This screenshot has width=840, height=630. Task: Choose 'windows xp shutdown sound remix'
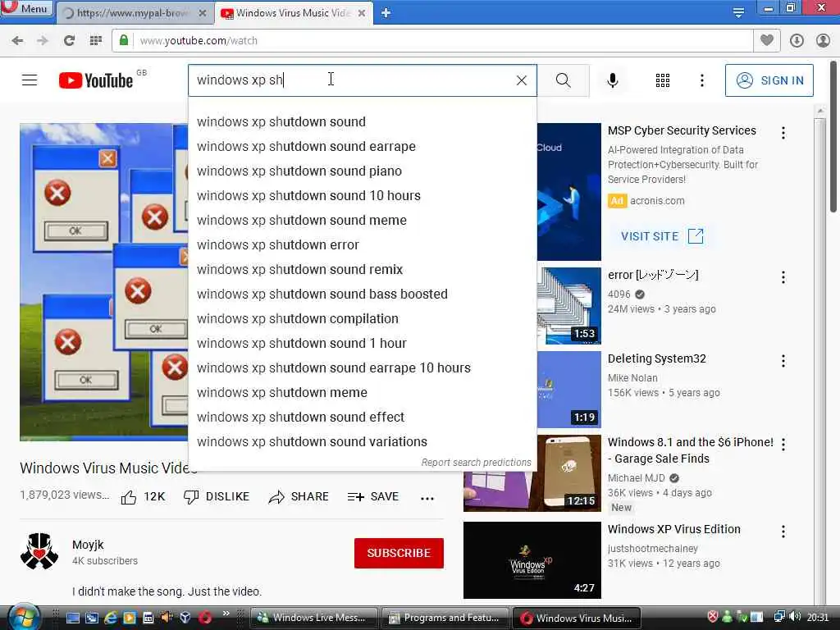point(362,269)
